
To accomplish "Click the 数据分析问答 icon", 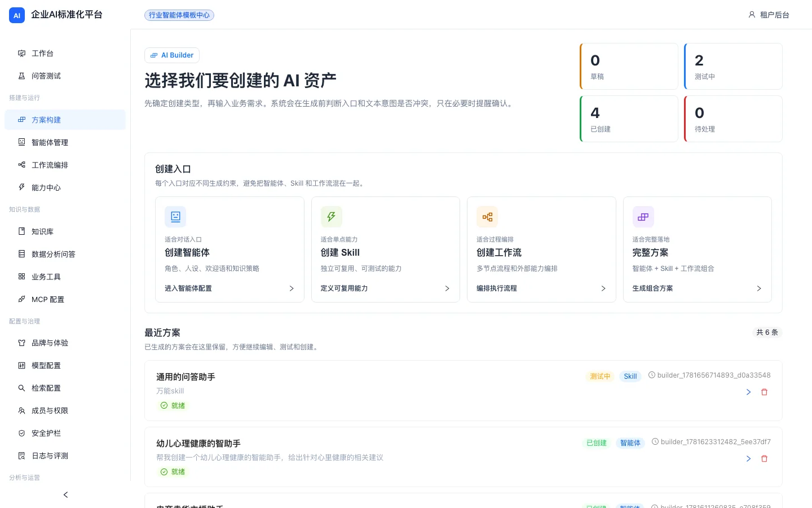I will coord(21,254).
